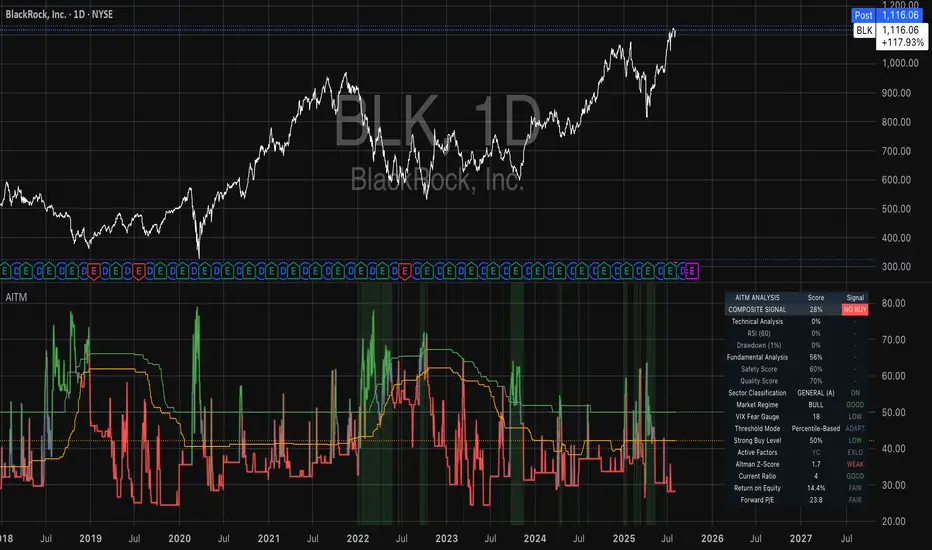Click the Current Ratio row label
Viewport: 932px width, 550px height.
[757, 476]
